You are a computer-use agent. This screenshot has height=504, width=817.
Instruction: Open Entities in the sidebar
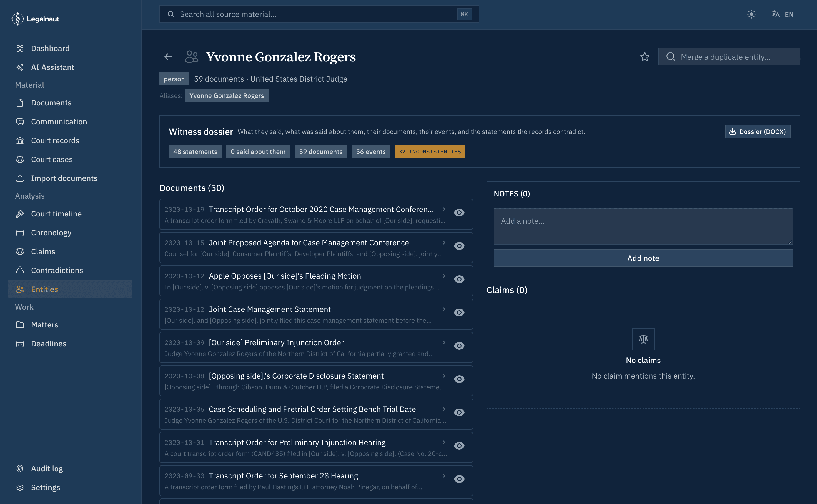(70, 289)
